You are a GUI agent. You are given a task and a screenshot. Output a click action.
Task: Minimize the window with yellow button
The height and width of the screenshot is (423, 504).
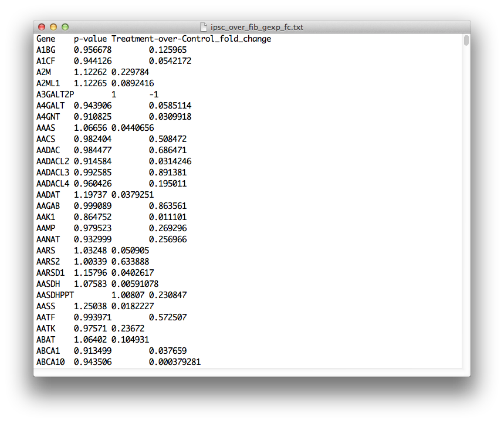click(53, 27)
